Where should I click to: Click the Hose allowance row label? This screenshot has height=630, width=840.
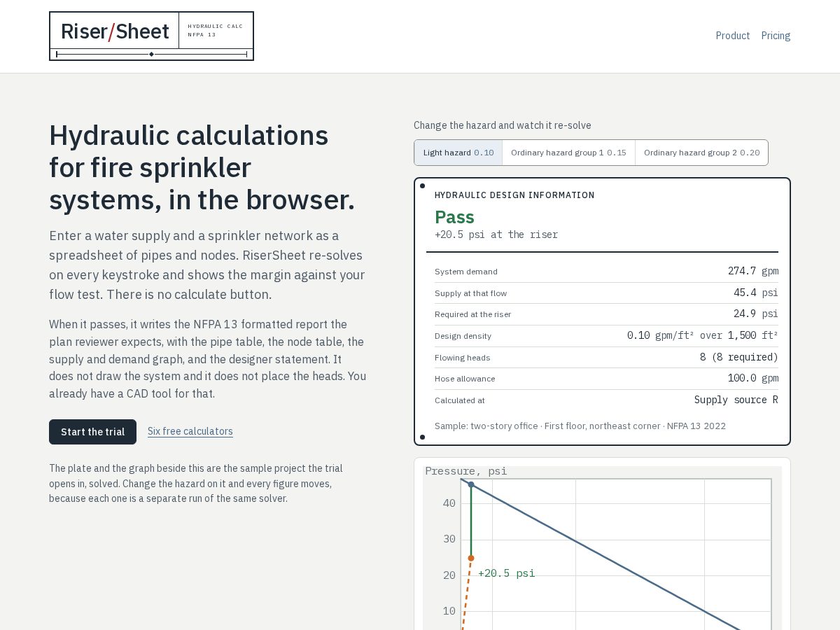pos(465,379)
